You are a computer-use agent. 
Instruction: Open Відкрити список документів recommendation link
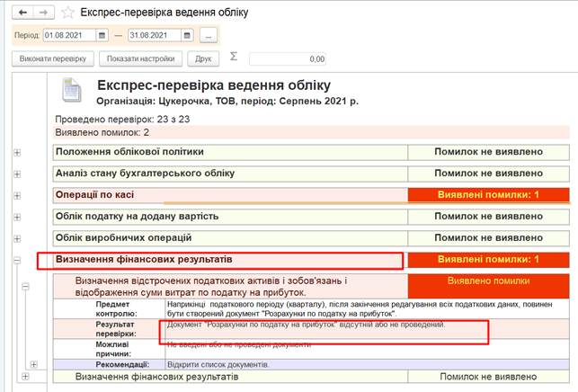[217, 364]
